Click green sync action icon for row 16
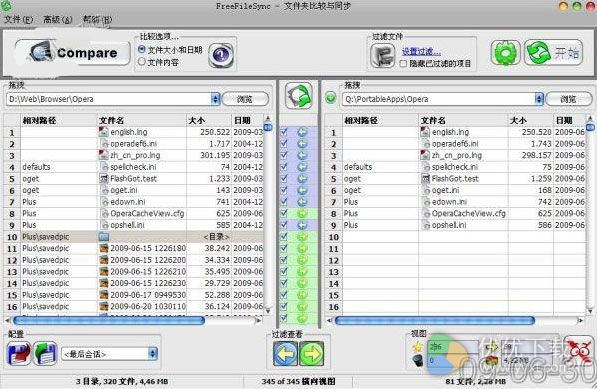This screenshot has height=389, width=597. click(302, 306)
